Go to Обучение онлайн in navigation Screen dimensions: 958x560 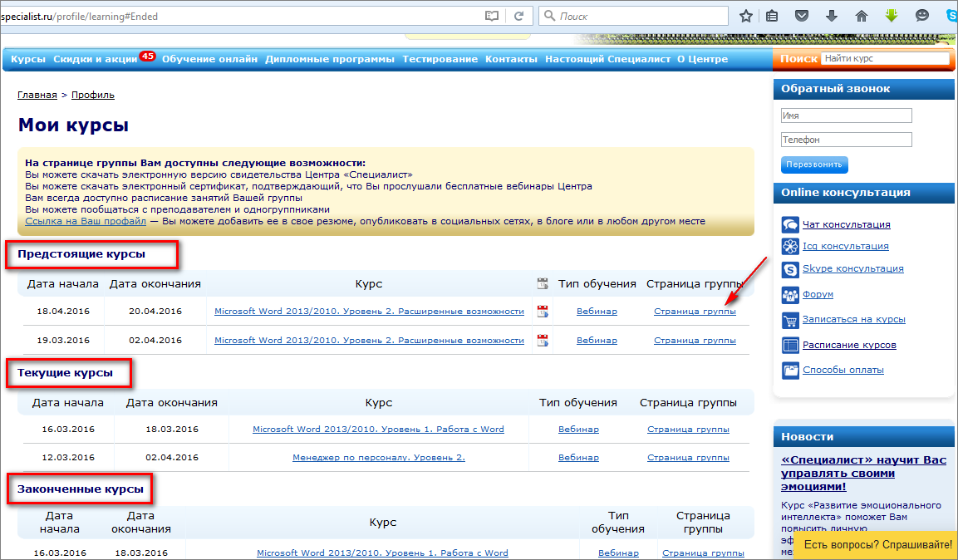point(209,59)
